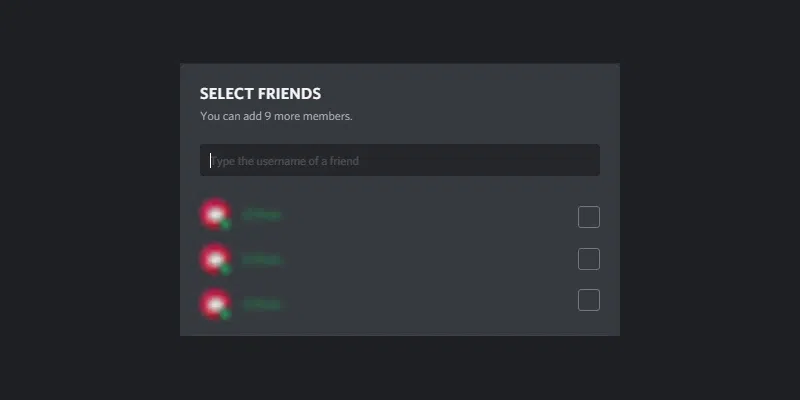
Task: Select the second friend's blurred username
Action: click(262, 260)
